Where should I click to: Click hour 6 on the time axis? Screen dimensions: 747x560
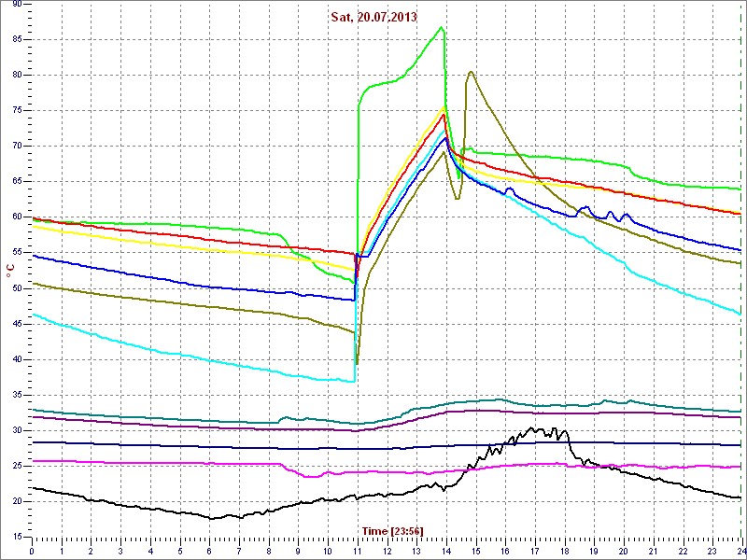pos(209,551)
